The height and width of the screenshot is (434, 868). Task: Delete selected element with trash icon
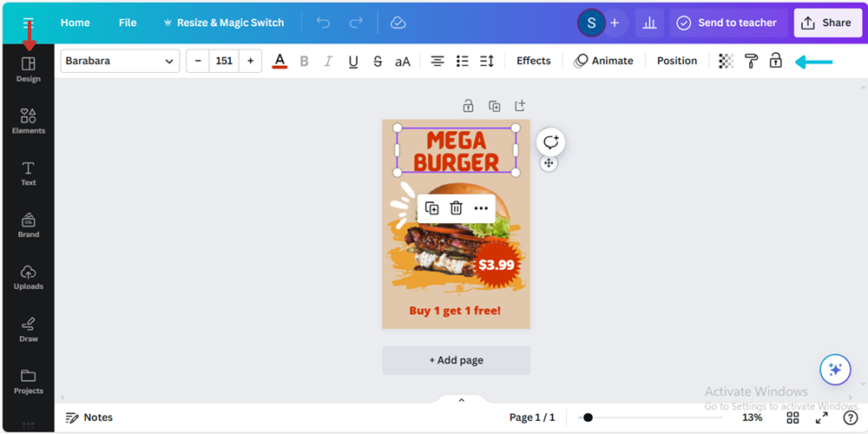click(x=457, y=208)
